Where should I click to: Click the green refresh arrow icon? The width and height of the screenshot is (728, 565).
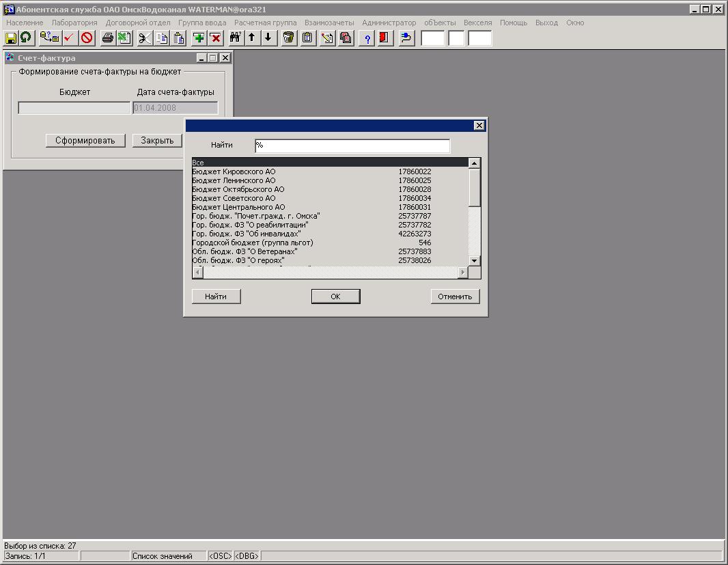(x=25, y=38)
